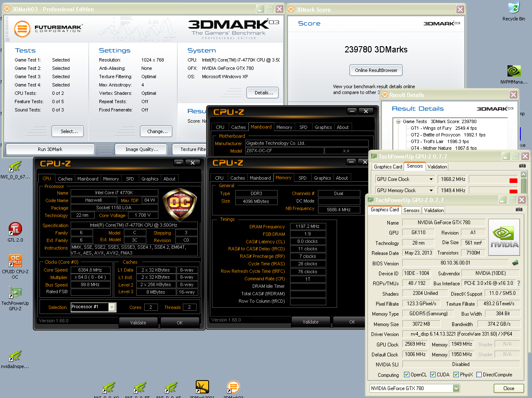The image size is (532, 398).
Task: Click the Result Details window title icon
Action: pyautogui.click(x=385, y=95)
